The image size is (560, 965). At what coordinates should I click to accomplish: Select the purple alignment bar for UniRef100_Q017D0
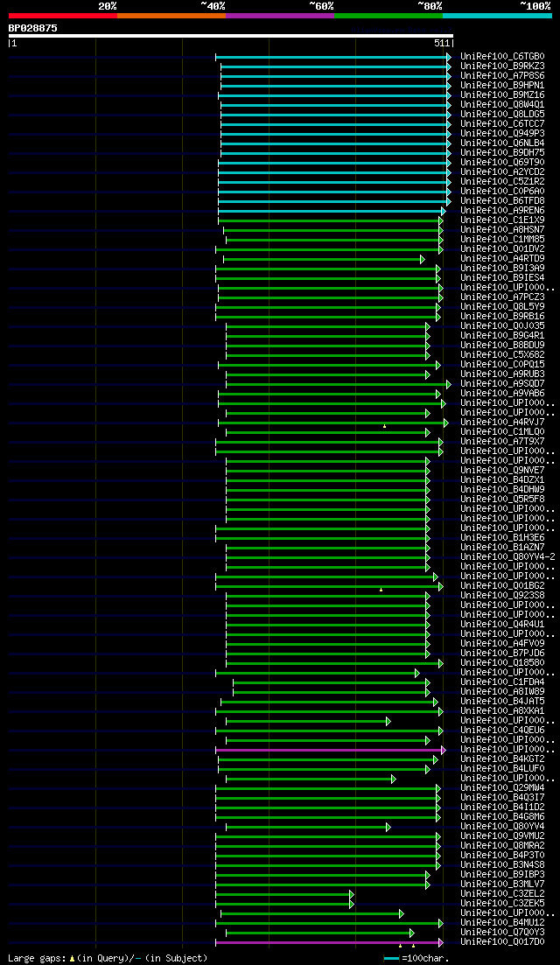pyautogui.click(x=329, y=942)
